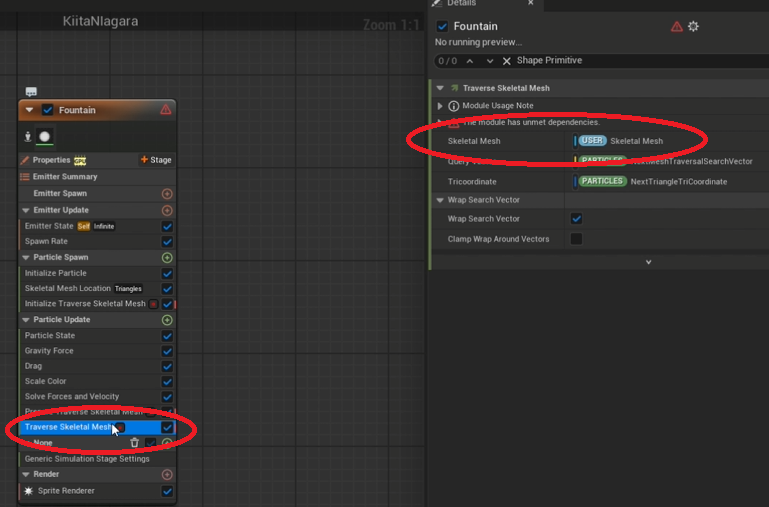Click the Emitter Summary list icon
769x507 pixels.
click(25, 177)
